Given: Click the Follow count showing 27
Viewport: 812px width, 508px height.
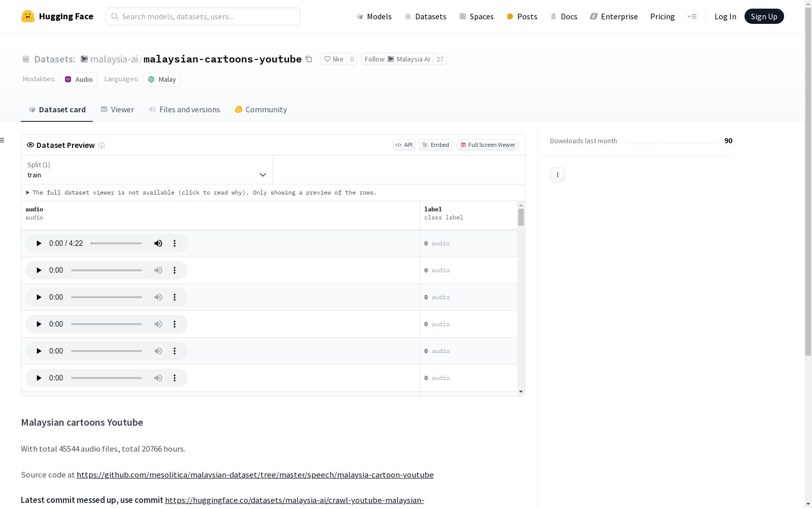Looking at the screenshot, I should [440, 59].
